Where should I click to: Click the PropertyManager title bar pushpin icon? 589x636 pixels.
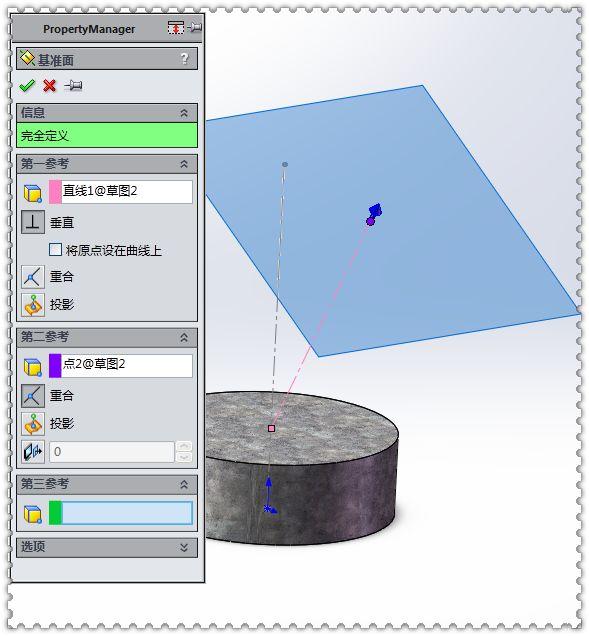point(195,28)
